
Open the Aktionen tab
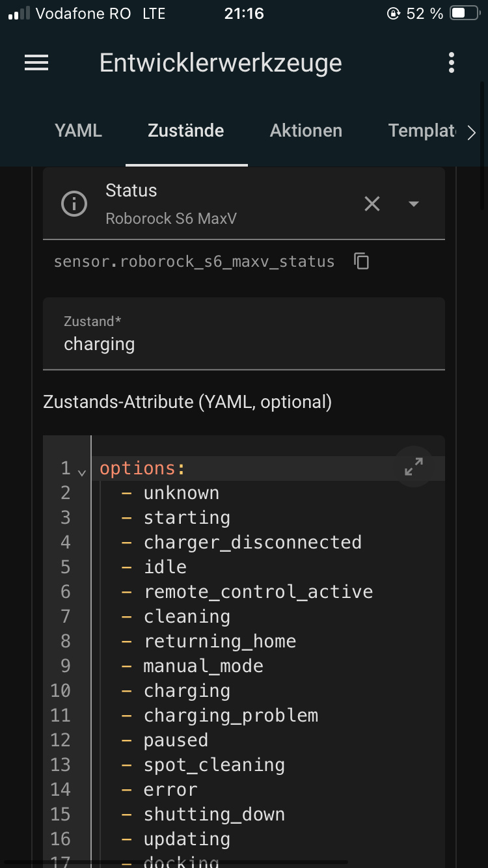click(x=306, y=131)
